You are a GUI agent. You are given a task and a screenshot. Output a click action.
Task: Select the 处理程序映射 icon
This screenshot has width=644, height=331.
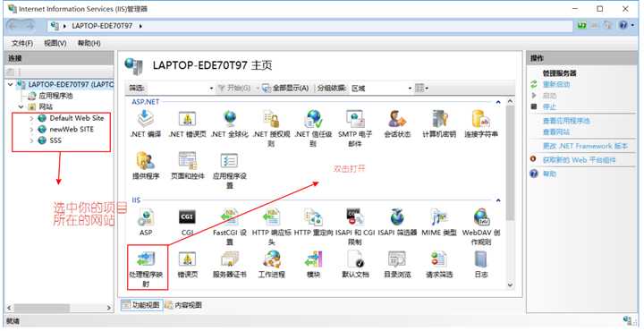(x=146, y=259)
